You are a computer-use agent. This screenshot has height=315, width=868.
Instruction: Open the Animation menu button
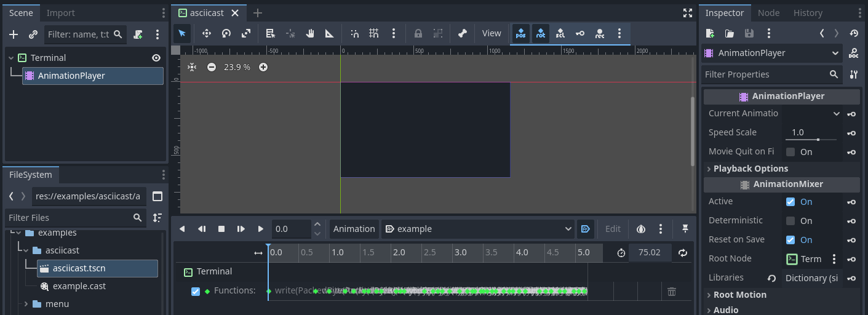tap(354, 229)
